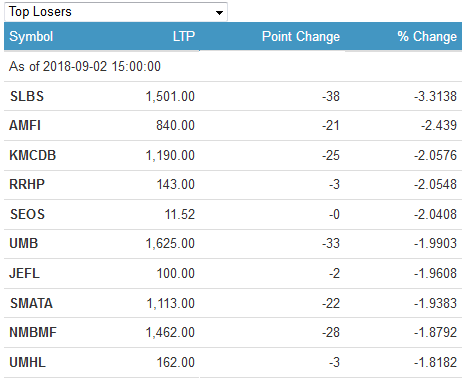Image resolution: width=465 pixels, height=379 pixels.
Task: Click the % Change column header
Action: coord(427,36)
